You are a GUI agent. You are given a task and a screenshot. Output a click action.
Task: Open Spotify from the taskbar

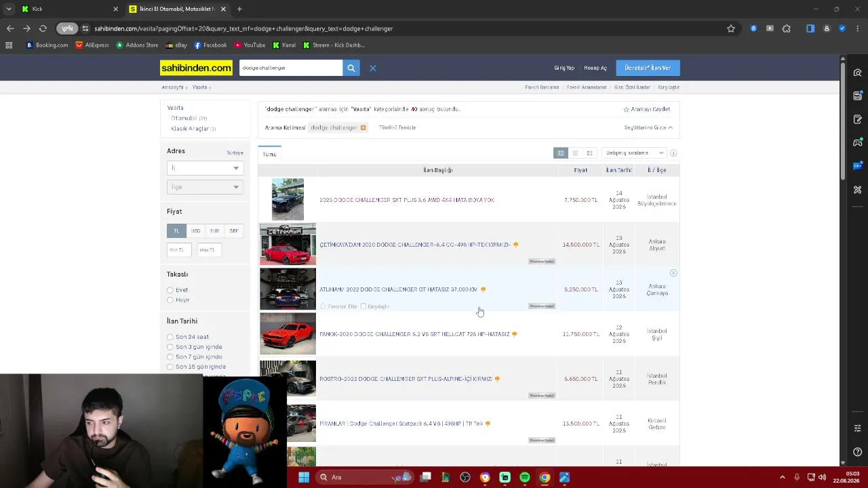(x=525, y=477)
